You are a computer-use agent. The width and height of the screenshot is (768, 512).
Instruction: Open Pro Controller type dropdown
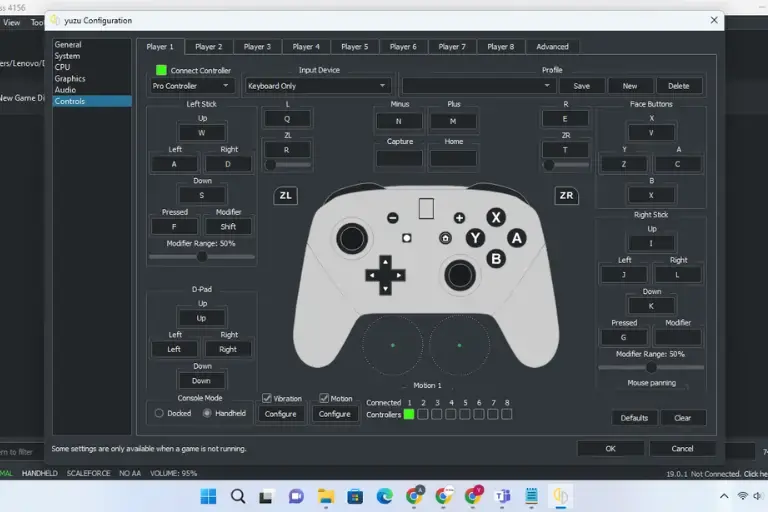191,86
